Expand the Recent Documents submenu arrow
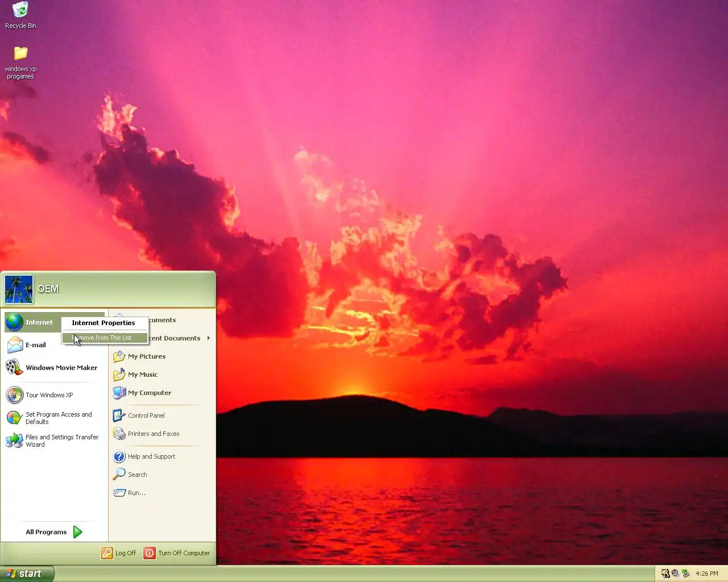Screen dimensions: 728x582 coord(209,338)
